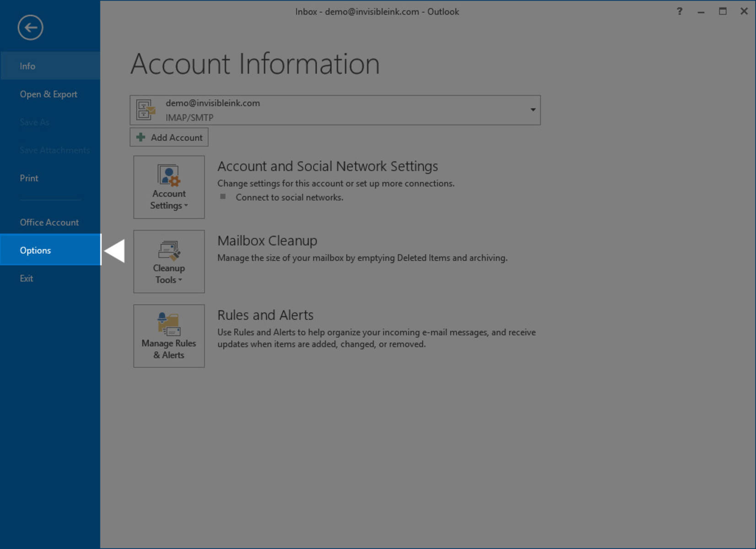Click the Mailbox Cleanup heading
The height and width of the screenshot is (549, 756).
(267, 241)
